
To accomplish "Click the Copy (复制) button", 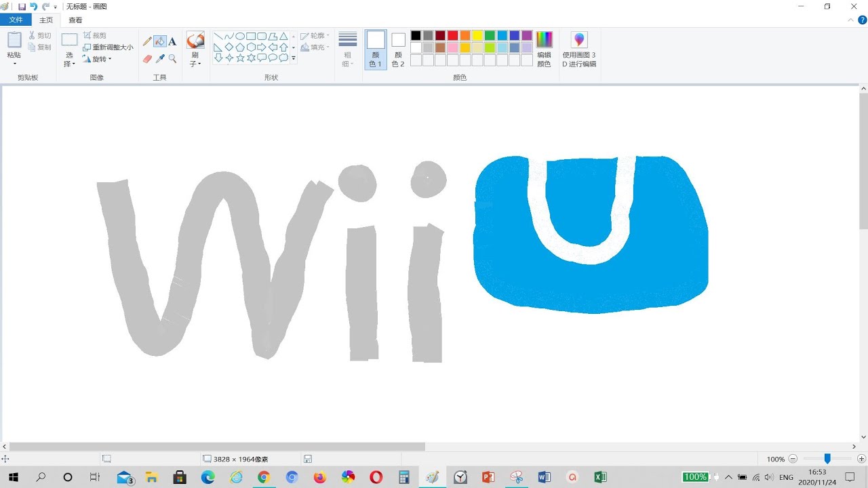I will tap(39, 47).
